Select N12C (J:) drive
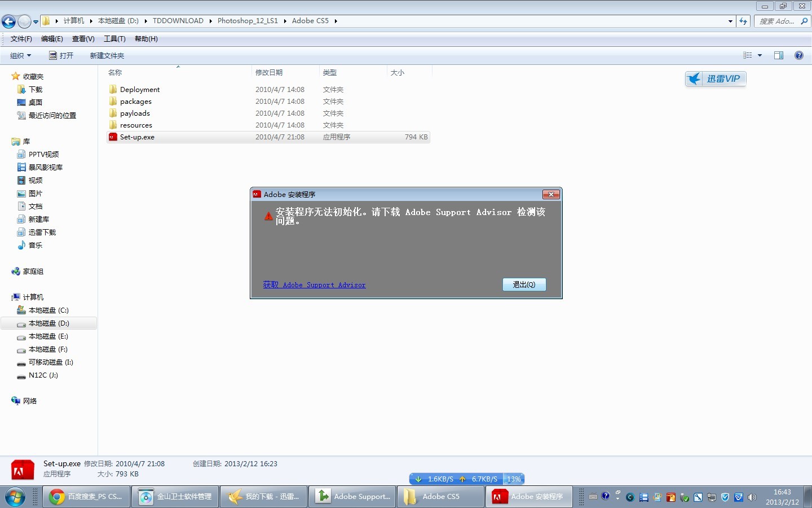 (x=43, y=375)
